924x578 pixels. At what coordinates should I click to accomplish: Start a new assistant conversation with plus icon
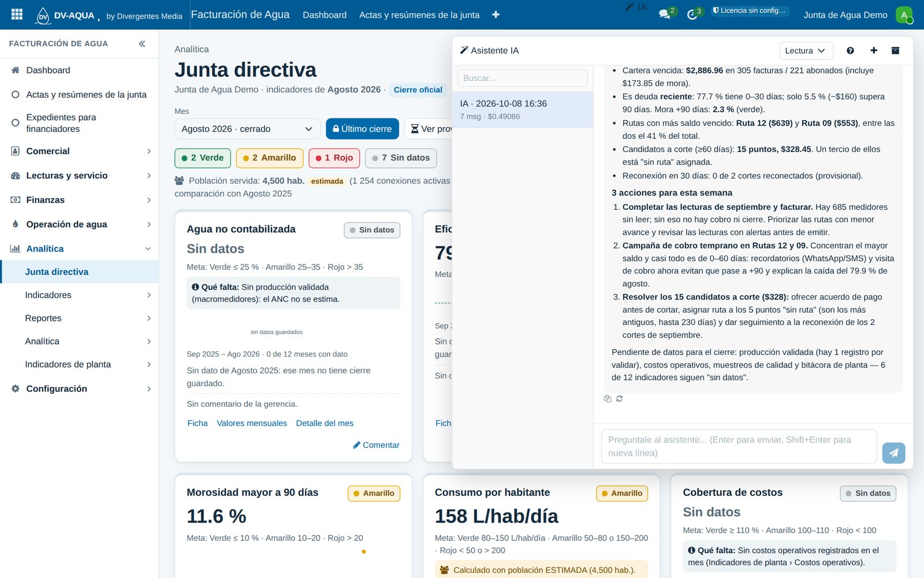[874, 51]
